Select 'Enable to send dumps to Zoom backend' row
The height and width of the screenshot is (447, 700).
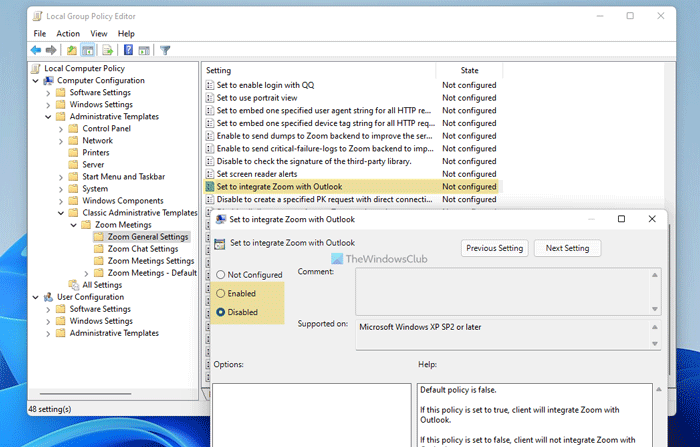click(x=351, y=136)
